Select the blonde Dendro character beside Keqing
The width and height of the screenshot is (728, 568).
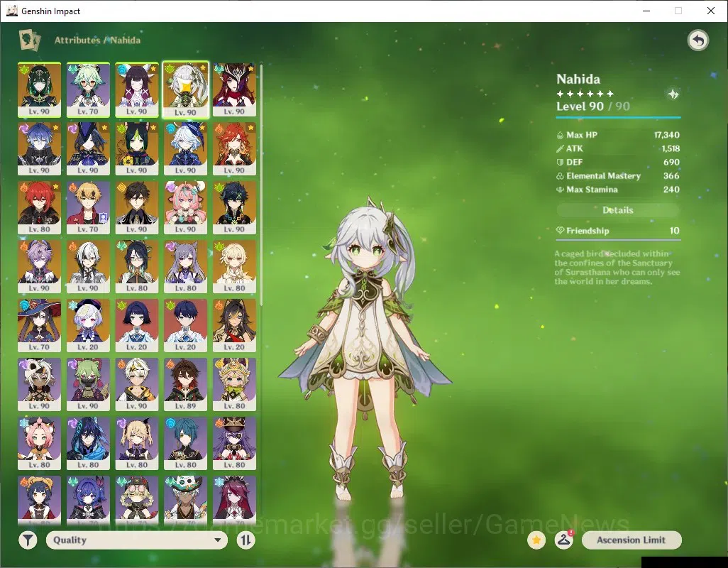pyautogui.click(x=234, y=266)
